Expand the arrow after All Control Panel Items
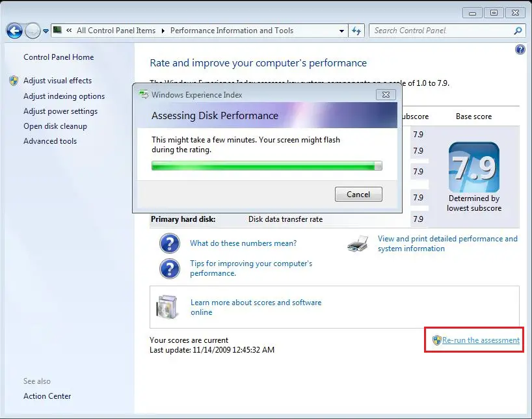Viewport: 532px width, 419px height. click(163, 31)
